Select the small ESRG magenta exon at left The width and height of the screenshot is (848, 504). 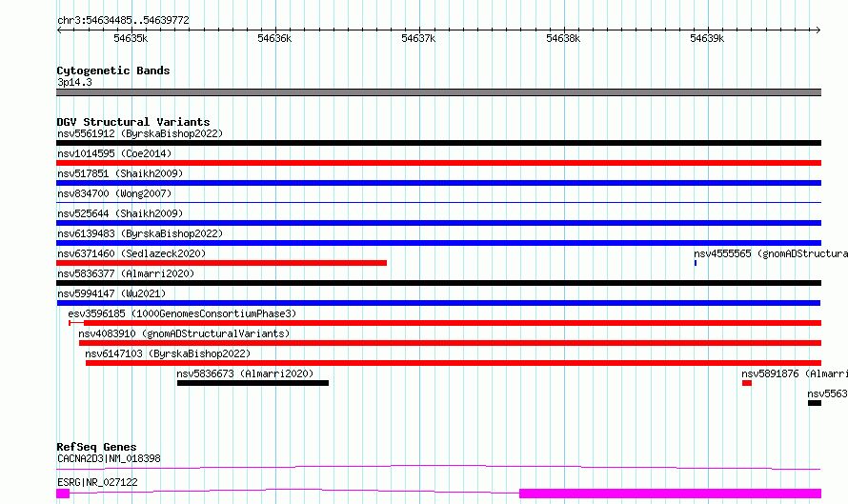63,494
